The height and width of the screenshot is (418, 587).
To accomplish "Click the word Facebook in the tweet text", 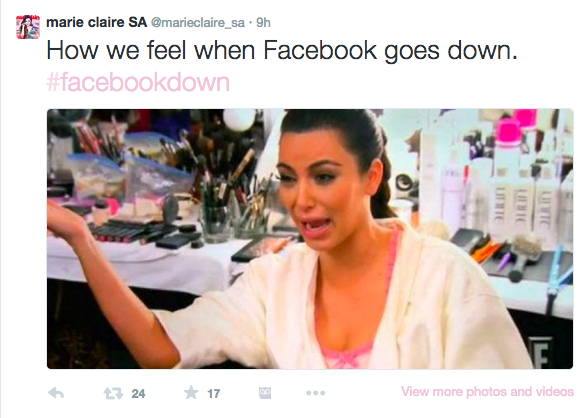I will click(x=320, y=50).
